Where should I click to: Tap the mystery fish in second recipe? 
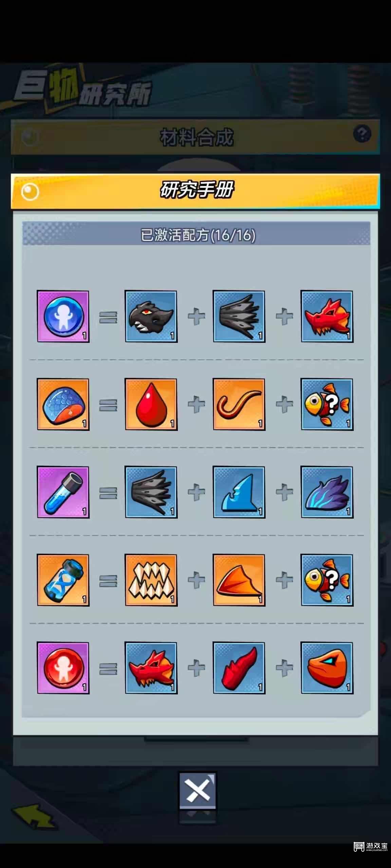tap(327, 404)
